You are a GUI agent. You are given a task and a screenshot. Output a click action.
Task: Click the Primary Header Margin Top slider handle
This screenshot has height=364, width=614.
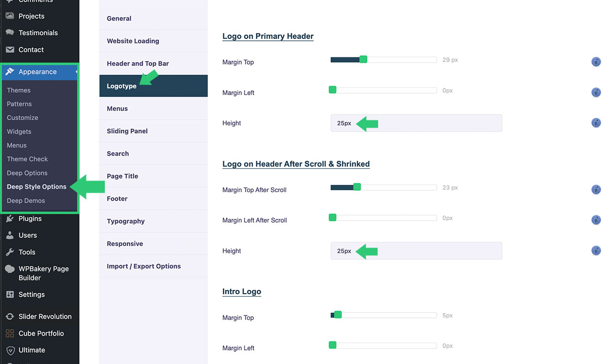(363, 60)
